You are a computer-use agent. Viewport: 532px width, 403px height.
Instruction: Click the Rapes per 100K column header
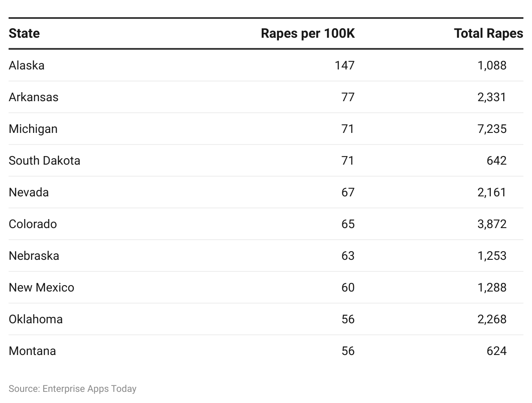308,33
